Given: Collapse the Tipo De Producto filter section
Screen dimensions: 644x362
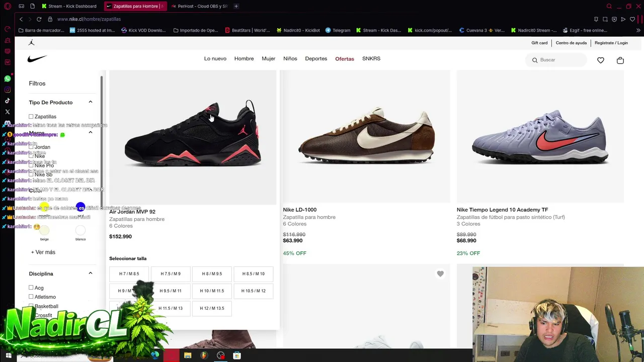Looking at the screenshot, I should click(91, 102).
